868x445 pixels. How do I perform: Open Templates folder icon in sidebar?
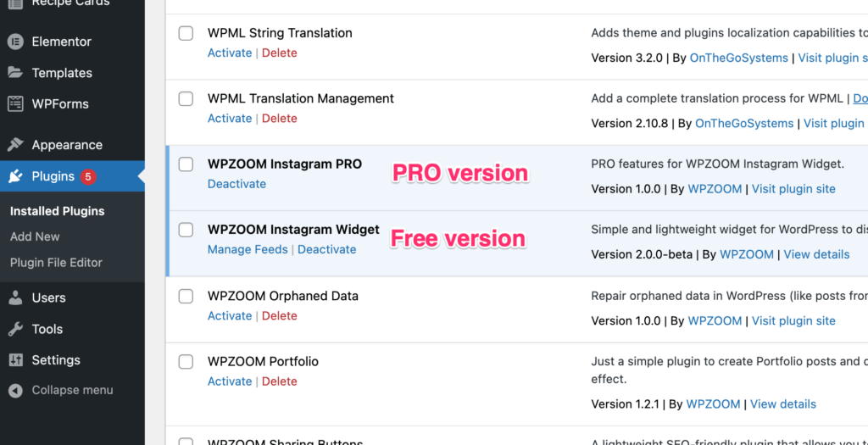[15, 73]
